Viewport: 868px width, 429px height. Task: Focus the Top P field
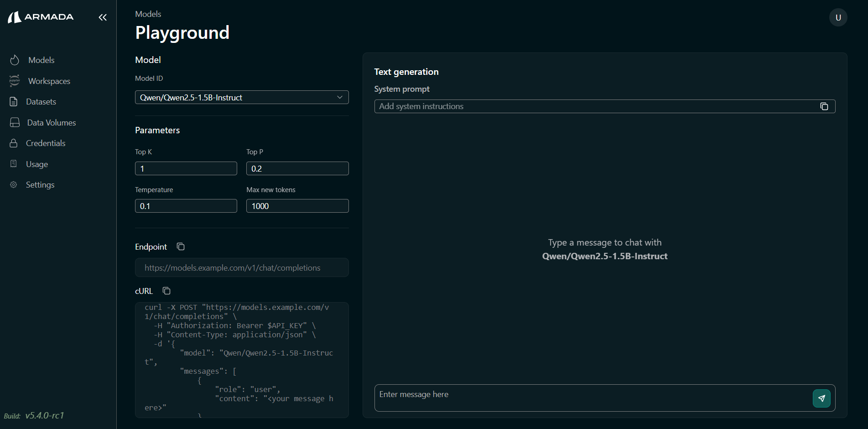tap(297, 168)
